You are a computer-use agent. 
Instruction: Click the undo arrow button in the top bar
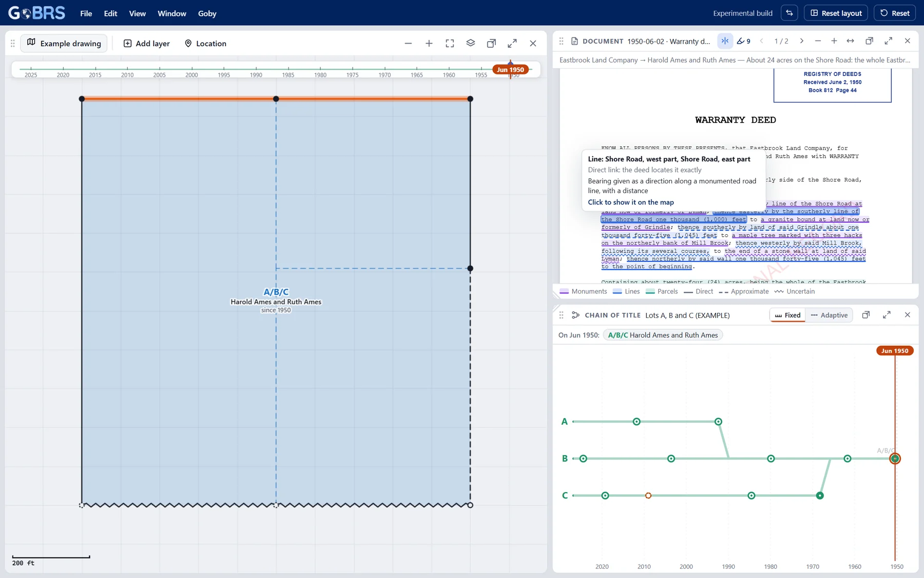[790, 13]
